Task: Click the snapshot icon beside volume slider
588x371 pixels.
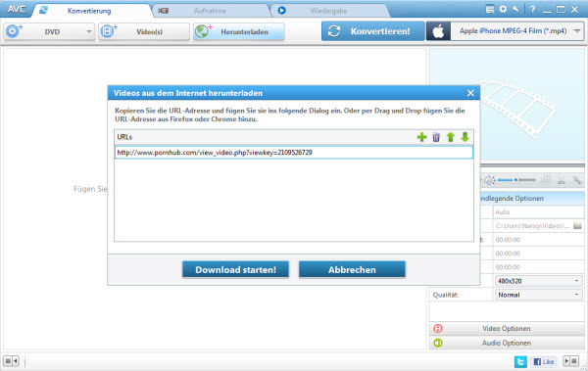Action: 546,180
